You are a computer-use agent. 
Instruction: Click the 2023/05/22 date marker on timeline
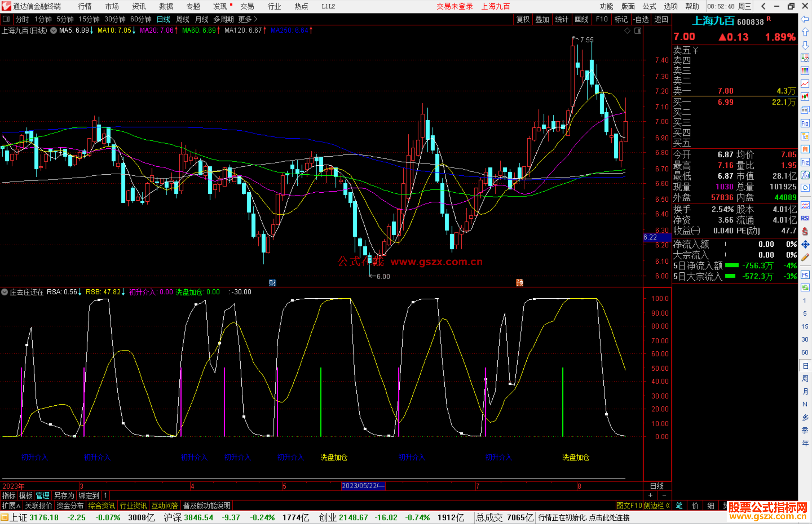point(363,486)
